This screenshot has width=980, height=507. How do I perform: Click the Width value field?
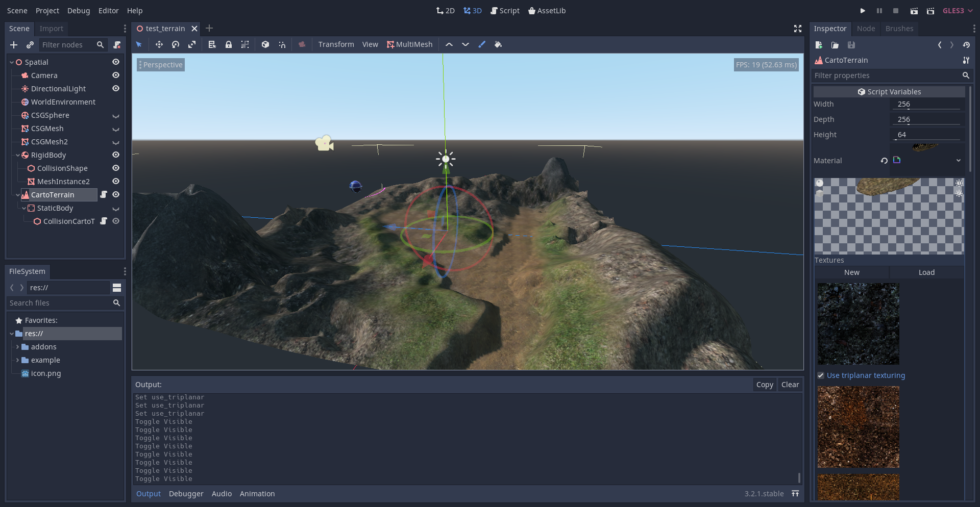[x=927, y=104]
